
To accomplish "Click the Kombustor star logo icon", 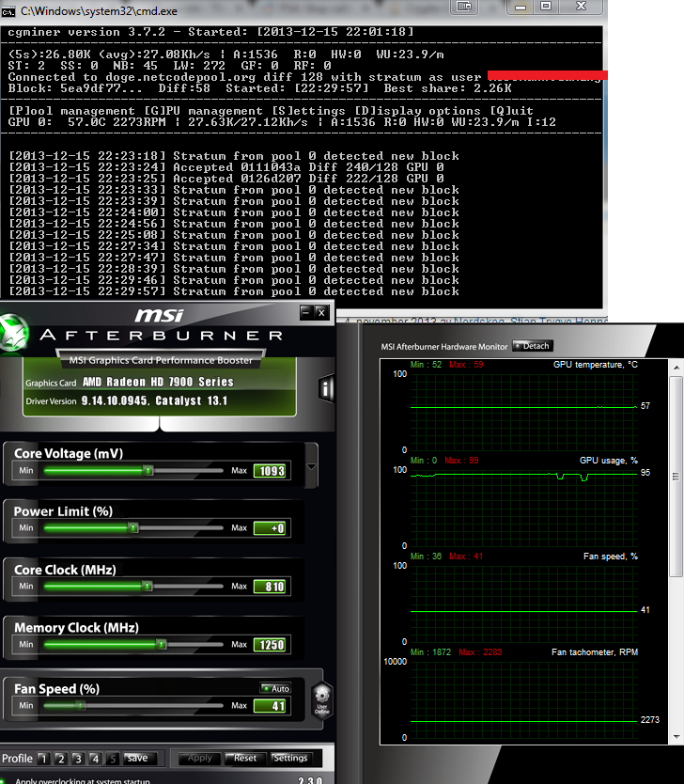I will 13,333.
